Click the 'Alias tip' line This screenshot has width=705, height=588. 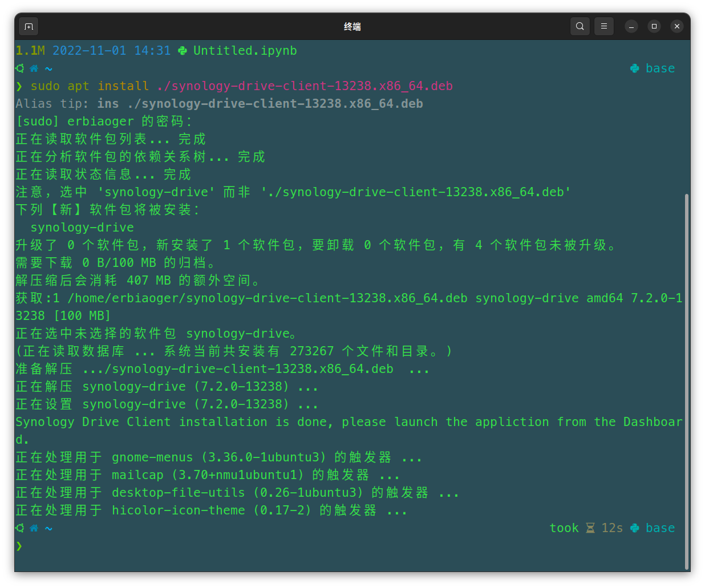219,104
